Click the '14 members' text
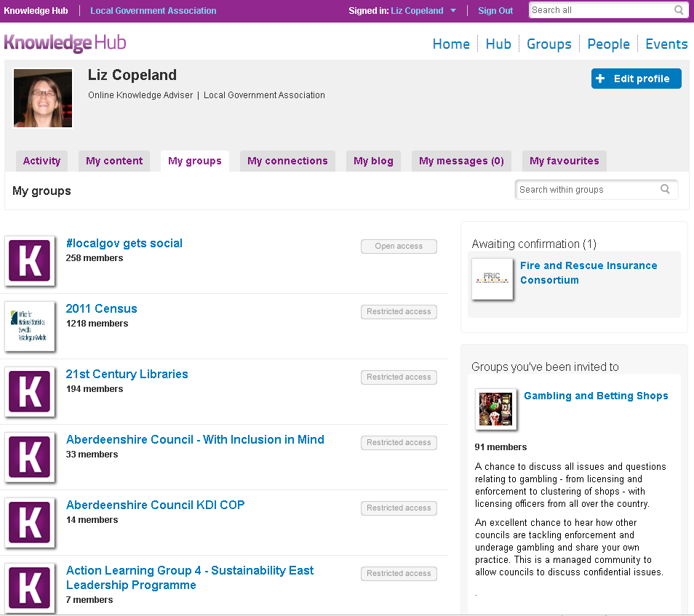The image size is (694, 616). pos(92,520)
